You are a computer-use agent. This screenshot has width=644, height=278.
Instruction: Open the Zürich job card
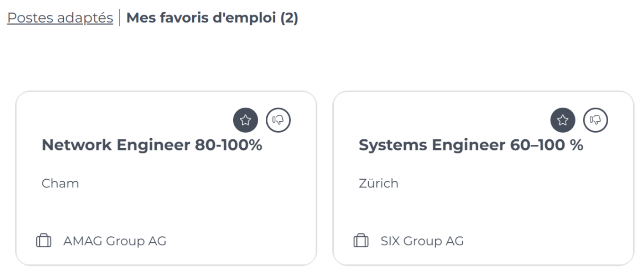483,208
